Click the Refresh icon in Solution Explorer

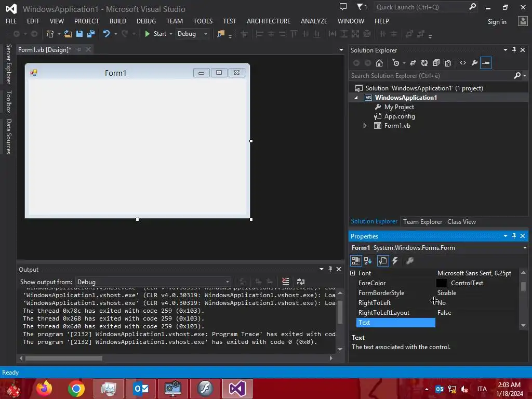click(x=424, y=63)
